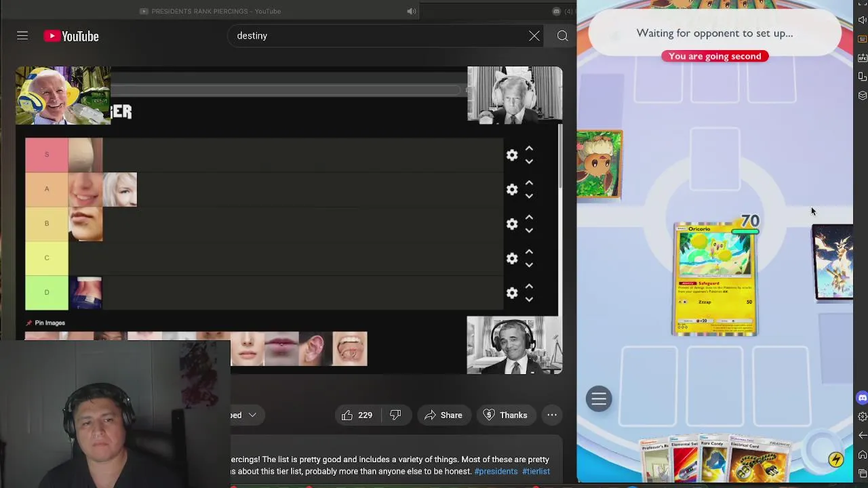Click the rotate screen icon in the emulator sidebar
This screenshot has height=488, width=868.
862,77
